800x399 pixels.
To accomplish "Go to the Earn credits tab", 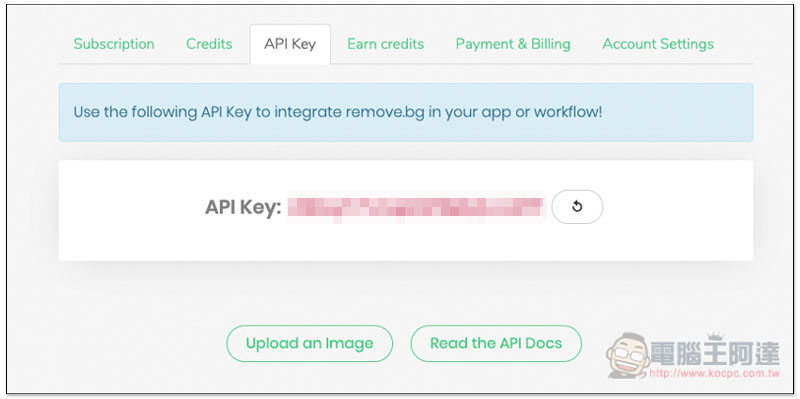I will (385, 44).
